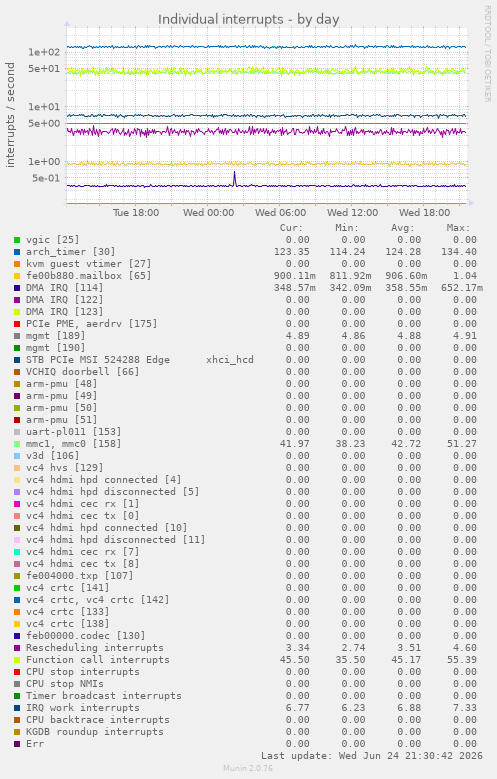Click 'Timer broadcast interrupts' label
The height and width of the screenshot is (779, 497).
click(103, 696)
